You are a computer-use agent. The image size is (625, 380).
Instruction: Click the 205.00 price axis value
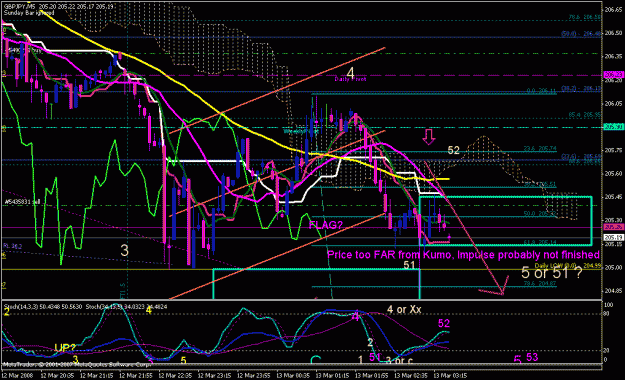(614, 267)
